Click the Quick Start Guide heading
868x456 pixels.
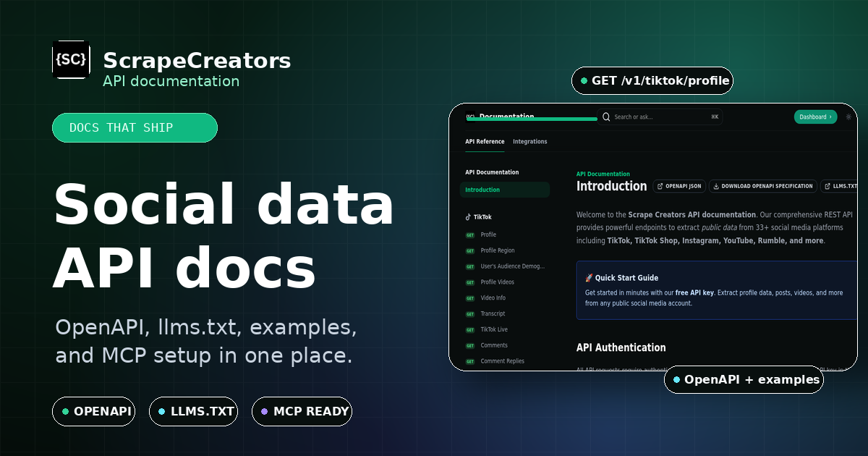627,278
